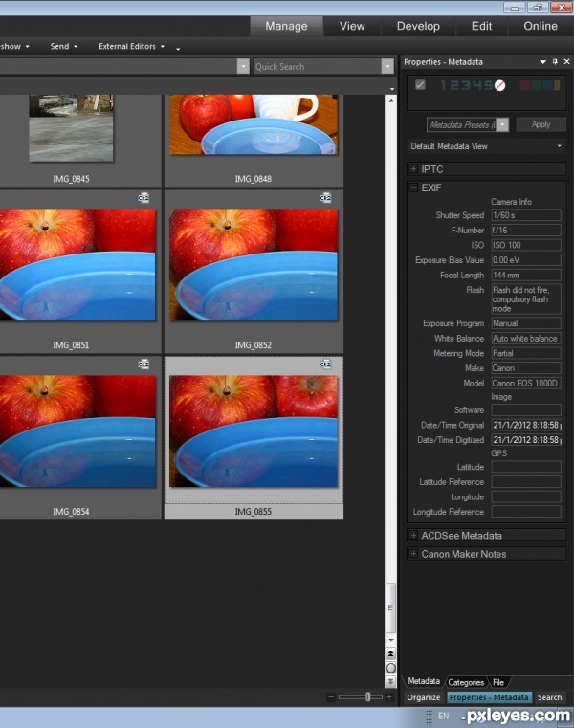574x728 pixels.
Task: Select thumbnail IMG_0848
Action: point(254,124)
